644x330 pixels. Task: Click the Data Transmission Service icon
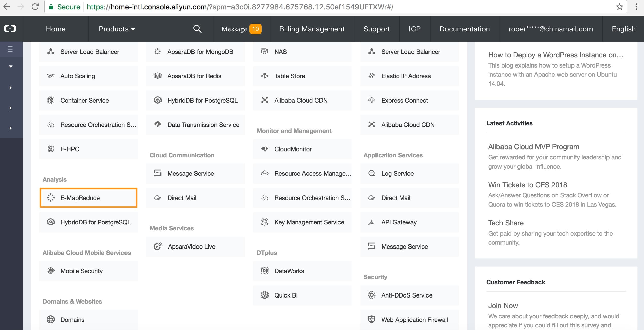[x=158, y=124]
